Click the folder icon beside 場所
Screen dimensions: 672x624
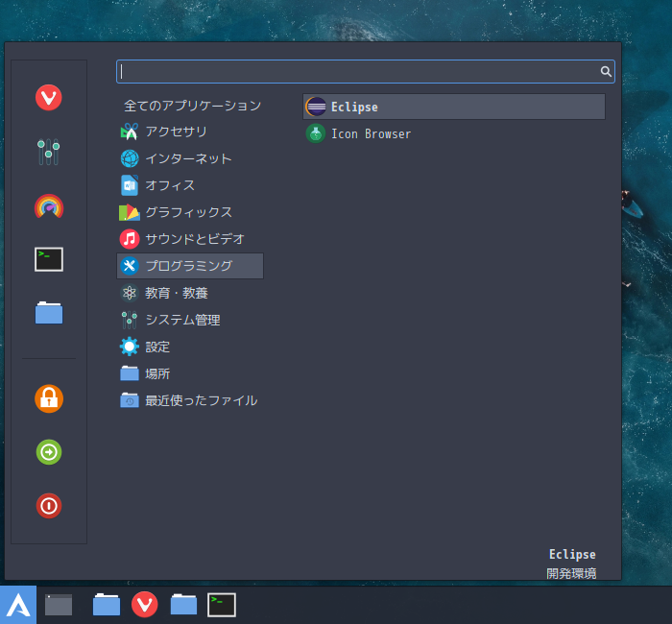point(129,373)
